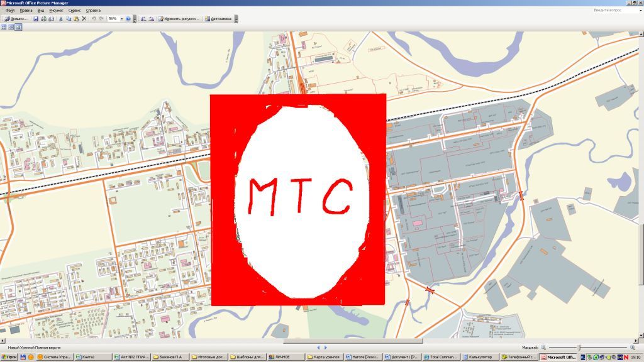
Task: Rotate the picture right
Action: (x=151, y=19)
